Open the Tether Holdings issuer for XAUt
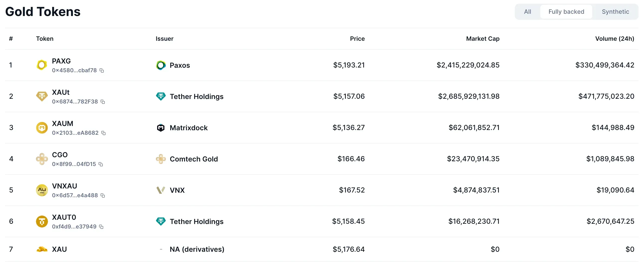644x263 pixels. pyautogui.click(x=197, y=96)
